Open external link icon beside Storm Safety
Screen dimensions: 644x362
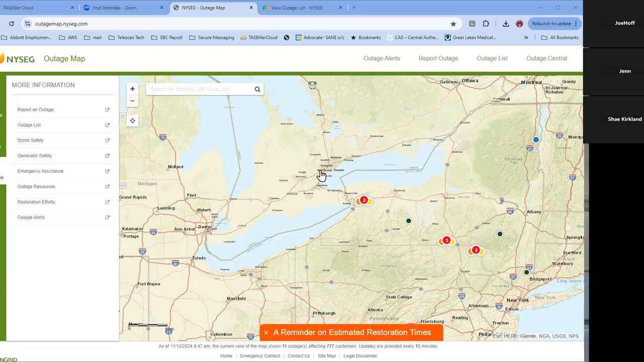pyautogui.click(x=107, y=140)
